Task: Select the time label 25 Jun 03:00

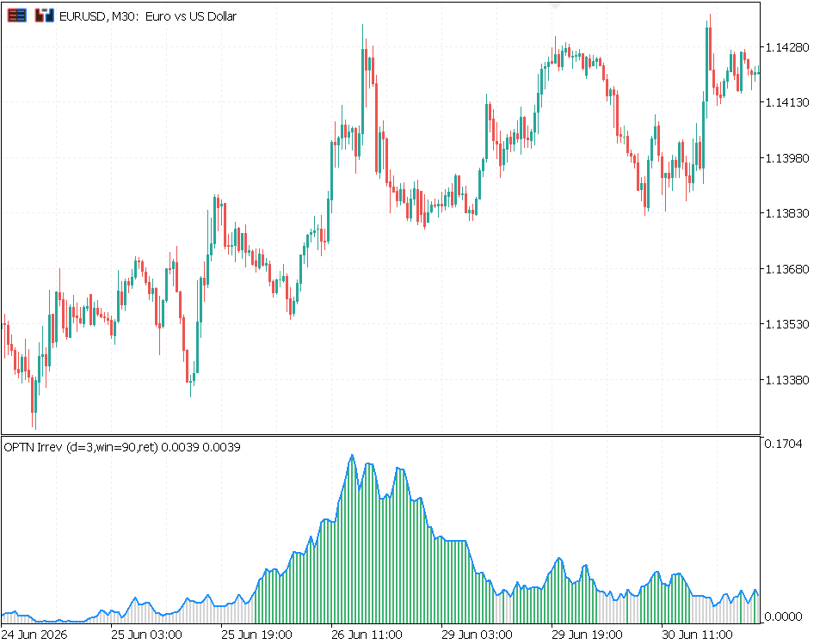Action: 146,635
